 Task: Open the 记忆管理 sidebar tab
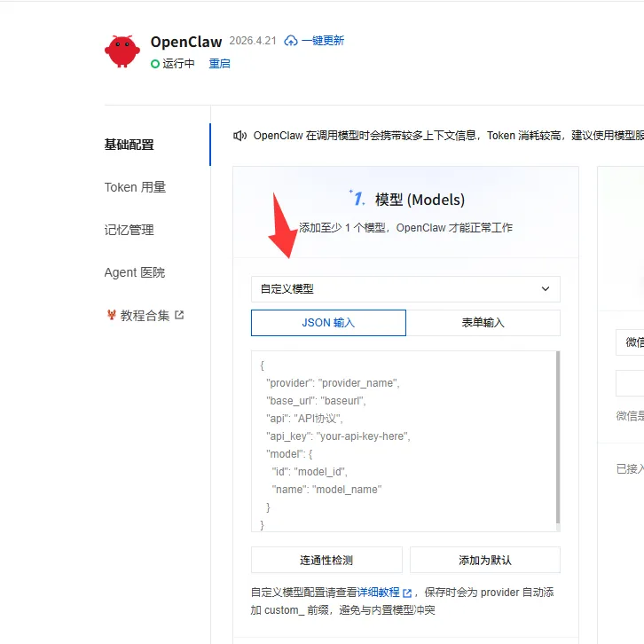click(129, 230)
